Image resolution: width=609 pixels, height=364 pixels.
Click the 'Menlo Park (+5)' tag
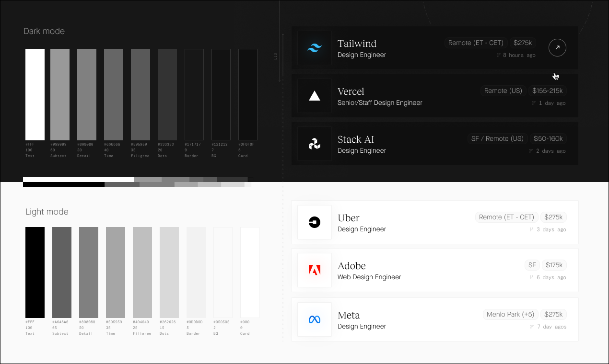click(x=510, y=314)
